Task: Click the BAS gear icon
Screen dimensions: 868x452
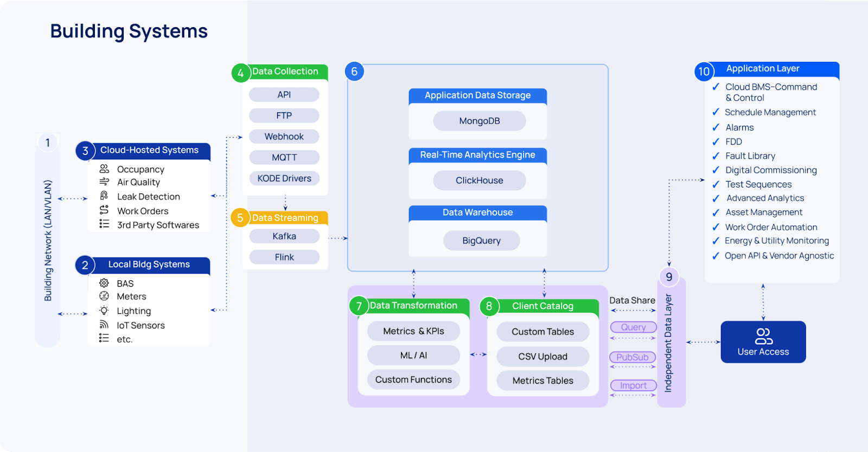Action: tap(104, 283)
